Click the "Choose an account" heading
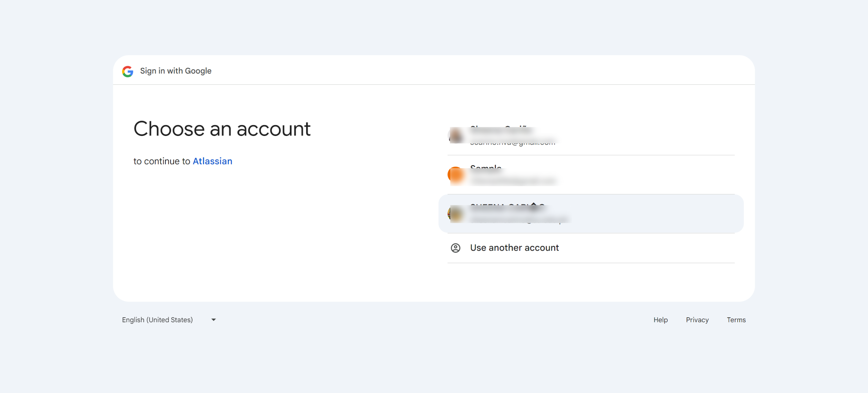Screen dimensions: 868x393 (x=222, y=129)
